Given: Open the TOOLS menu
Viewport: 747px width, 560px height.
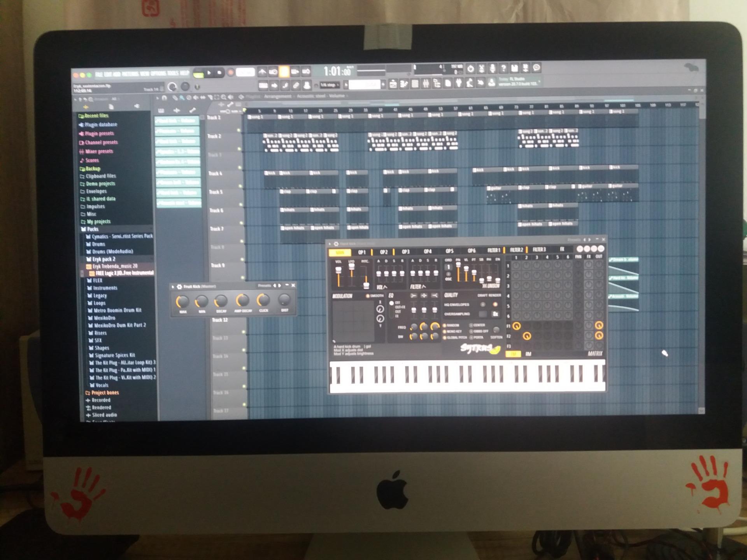Looking at the screenshot, I should [x=172, y=73].
